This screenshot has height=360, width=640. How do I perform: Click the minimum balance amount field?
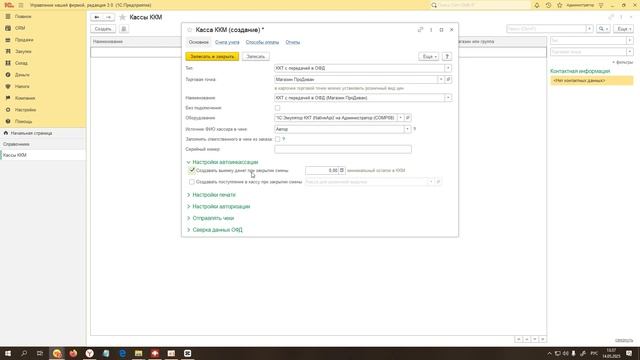[x=322, y=170]
